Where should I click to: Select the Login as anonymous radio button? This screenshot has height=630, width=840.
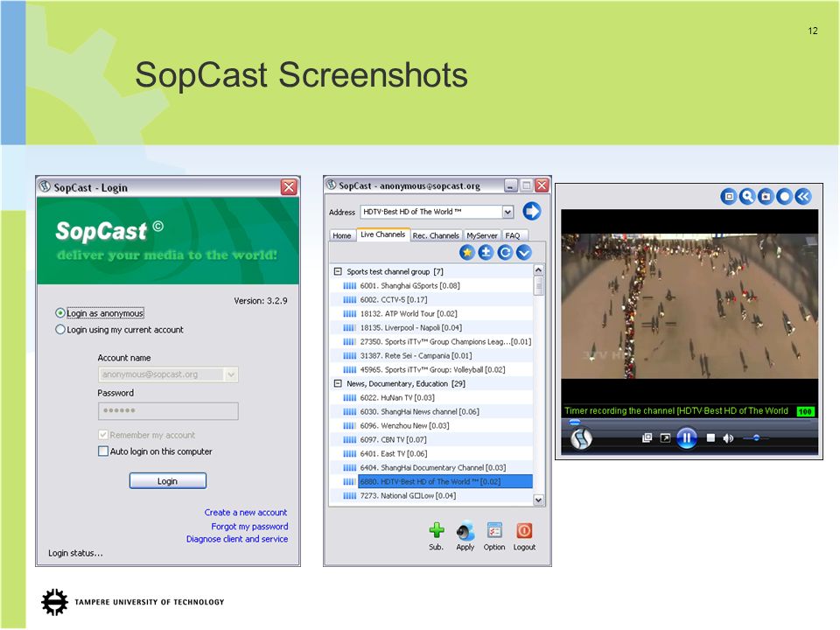tap(60, 313)
